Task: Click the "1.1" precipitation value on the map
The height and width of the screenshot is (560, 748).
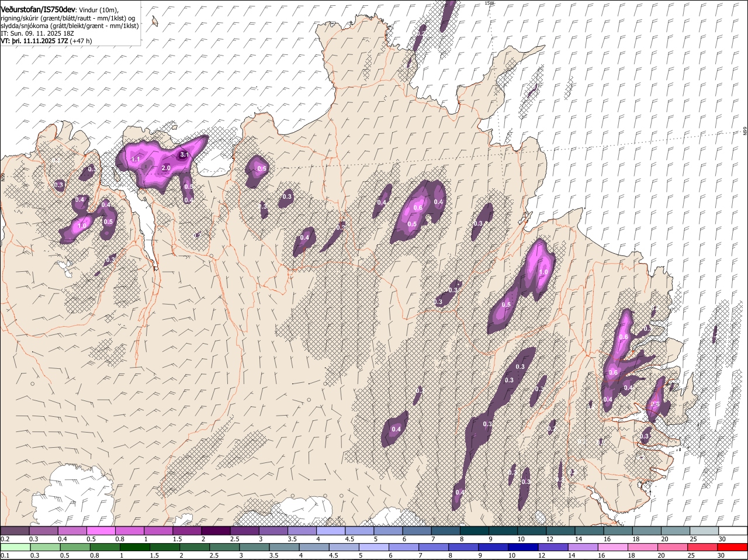Action: pyautogui.click(x=135, y=159)
